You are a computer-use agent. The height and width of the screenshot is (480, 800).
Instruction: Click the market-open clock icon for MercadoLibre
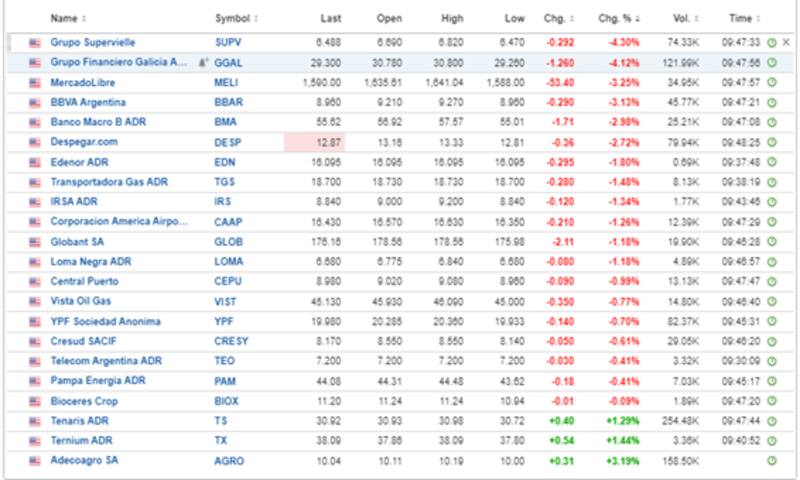click(771, 82)
